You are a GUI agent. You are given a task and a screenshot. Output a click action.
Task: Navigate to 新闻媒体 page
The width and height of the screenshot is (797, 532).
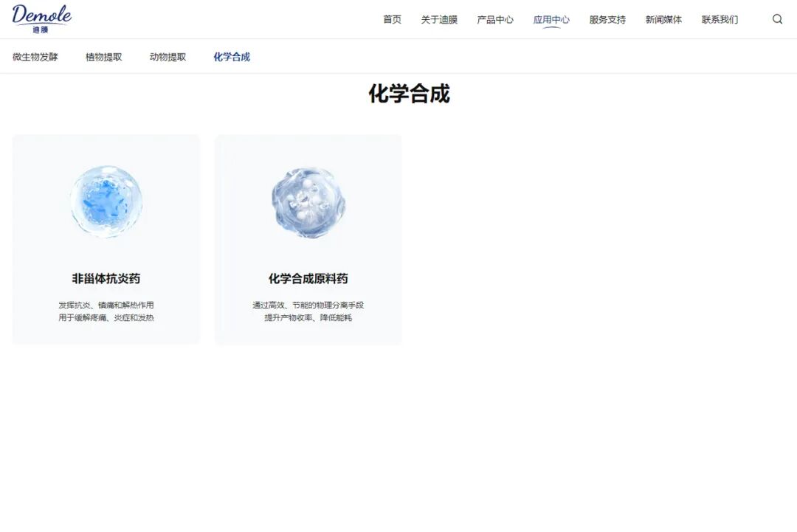[x=663, y=20]
